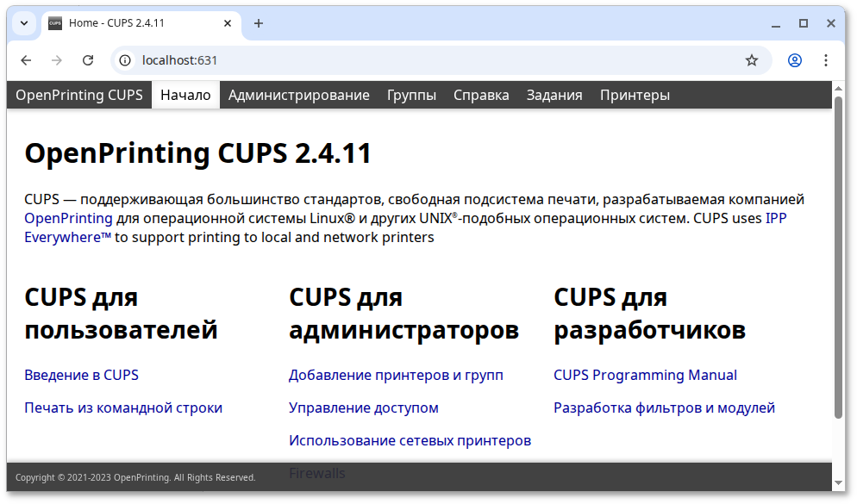The image size is (857, 504).
Task: Open the Администрирование menu item
Action: 298,95
